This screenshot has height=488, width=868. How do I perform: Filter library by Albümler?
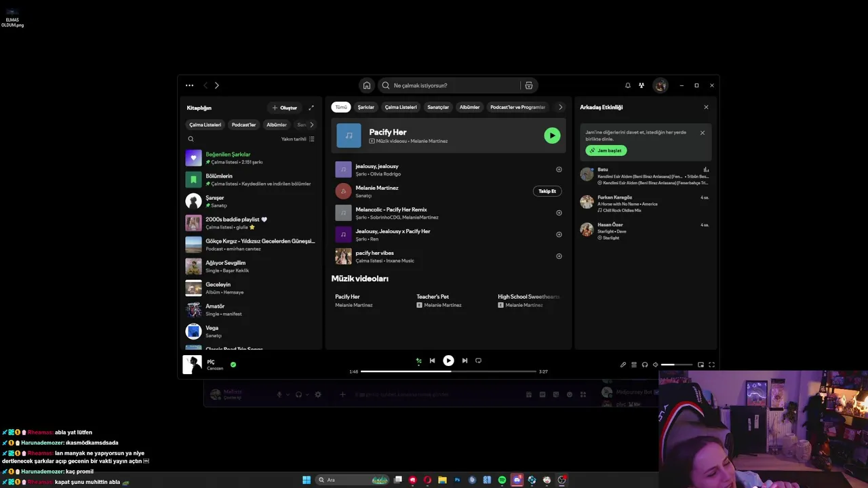coord(277,125)
